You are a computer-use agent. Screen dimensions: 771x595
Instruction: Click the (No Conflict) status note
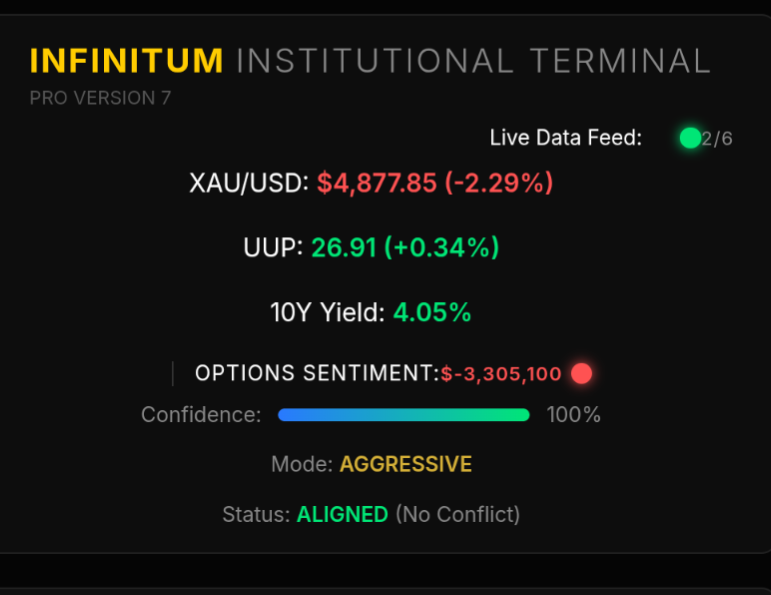[457, 515]
